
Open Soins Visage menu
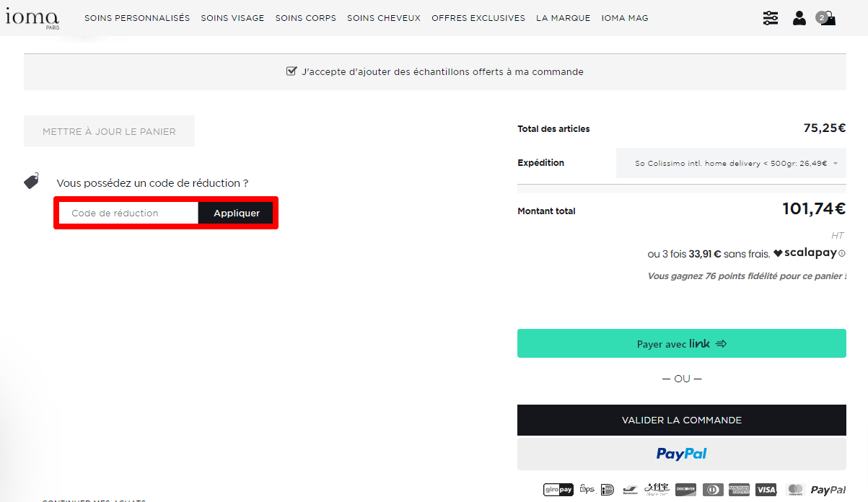pyautogui.click(x=232, y=18)
